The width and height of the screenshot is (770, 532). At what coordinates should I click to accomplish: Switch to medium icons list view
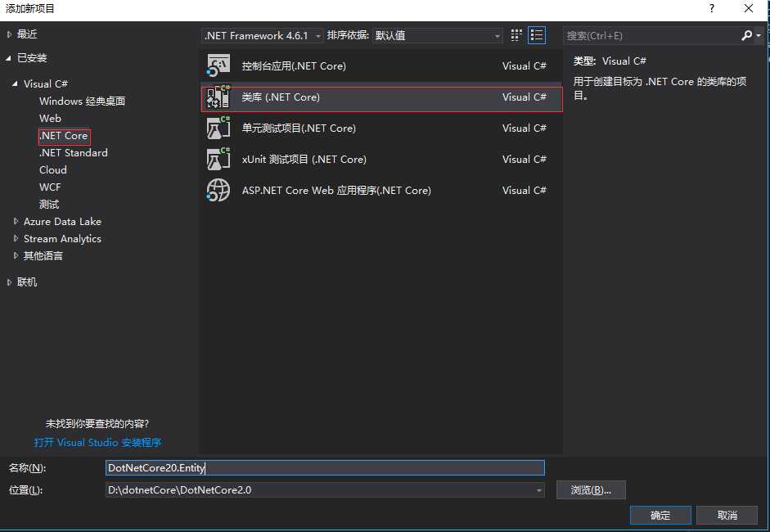pos(536,35)
